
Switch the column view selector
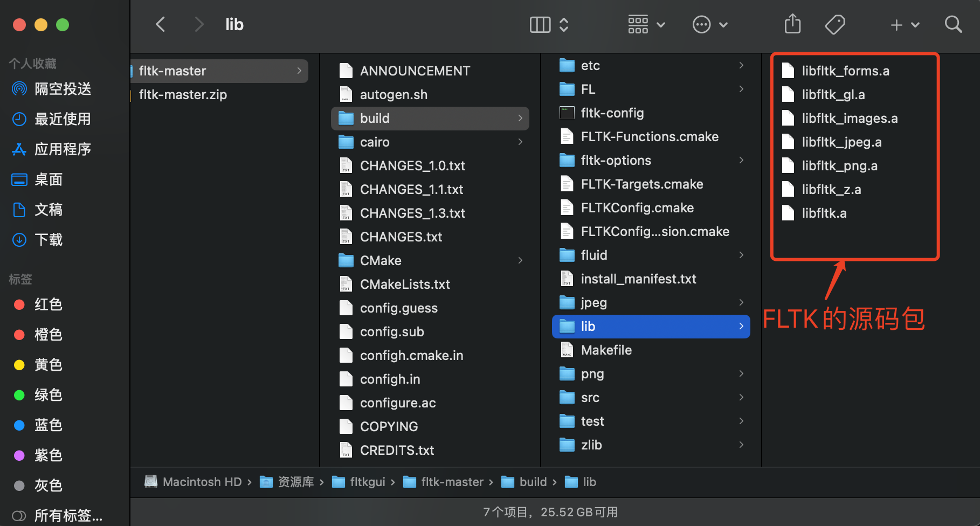549,24
